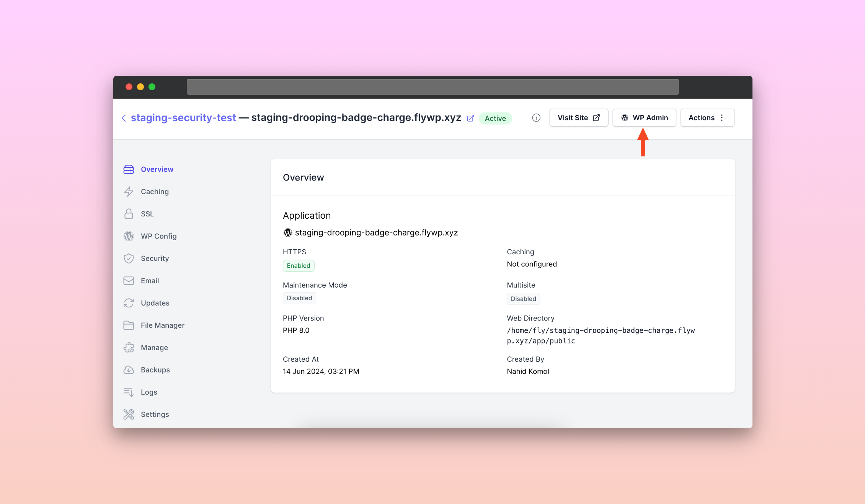Select the Updates menu item
The width and height of the screenshot is (865, 504).
click(155, 302)
